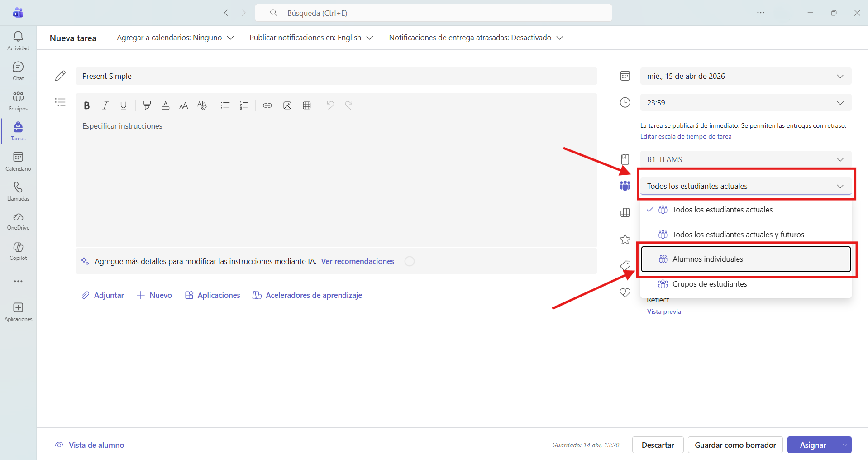Open Vista de alumno preview
868x460 pixels.
click(x=90, y=445)
